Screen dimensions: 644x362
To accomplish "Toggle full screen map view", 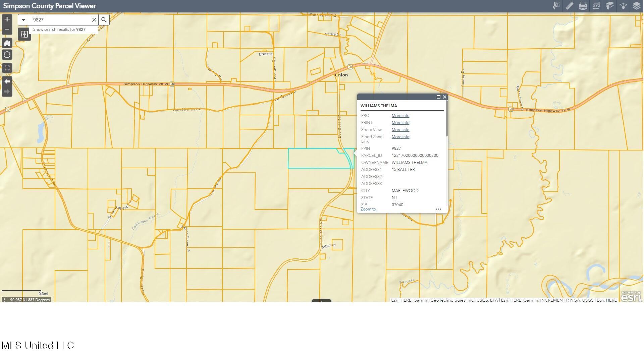I will 7,68.
